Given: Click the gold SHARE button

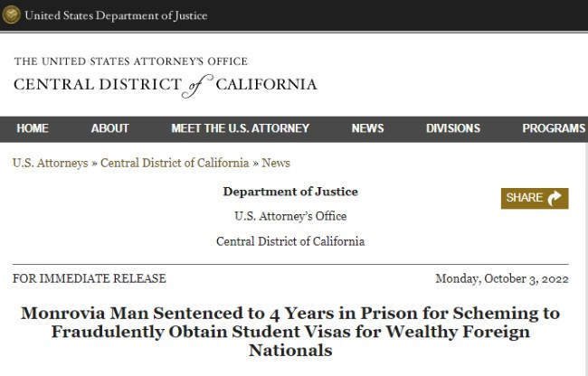Looking at the screenshot, I should [x=535, y=199].
